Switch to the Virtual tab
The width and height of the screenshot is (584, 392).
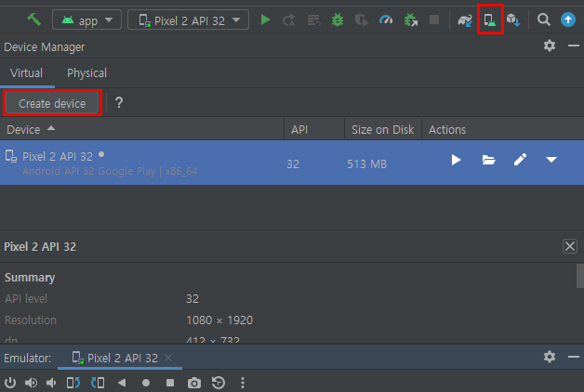(26, 72)
